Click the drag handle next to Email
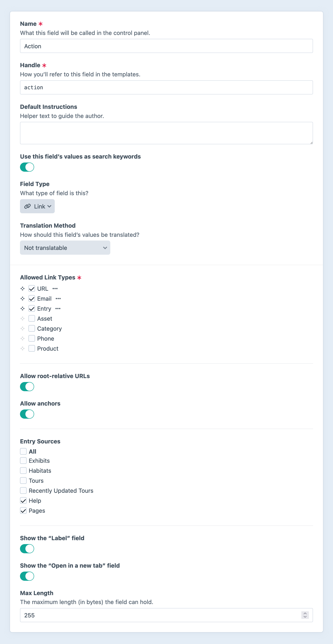Image resolution: width=333 pixels, height=644 pixels. (22, 298)
